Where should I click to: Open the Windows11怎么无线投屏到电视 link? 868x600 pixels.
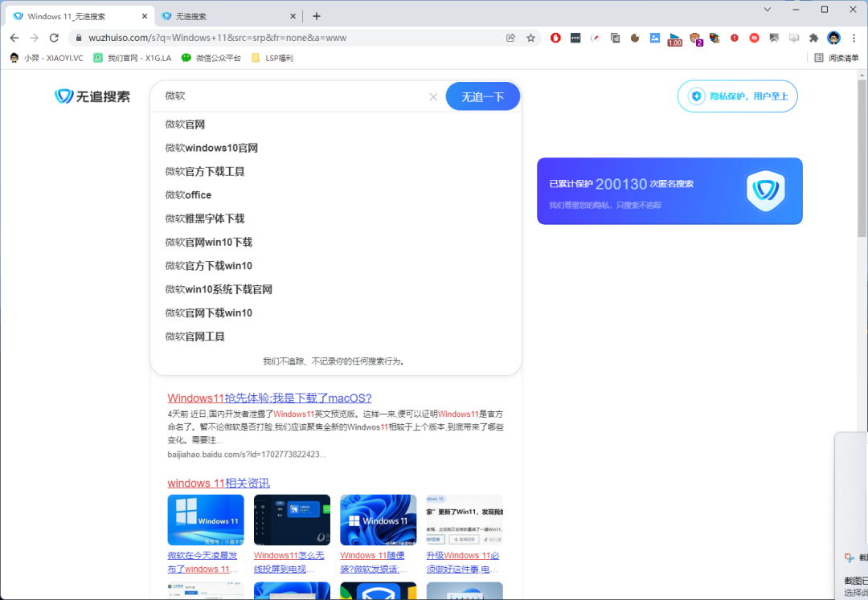289,561
